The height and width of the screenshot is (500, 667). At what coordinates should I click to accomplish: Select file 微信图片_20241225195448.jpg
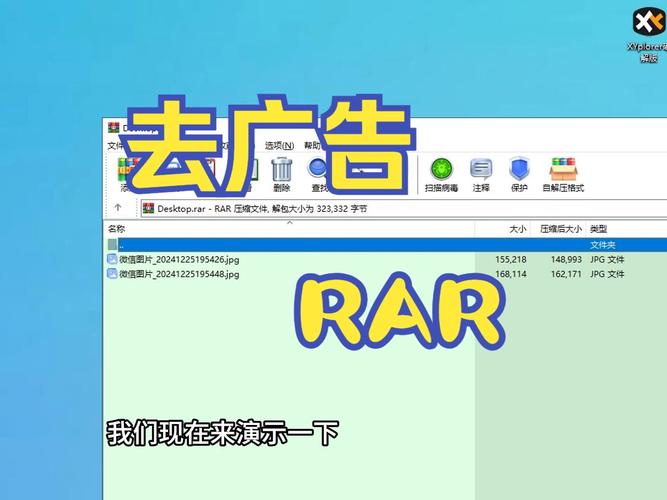pyautogui.click(x=178, y=274)
